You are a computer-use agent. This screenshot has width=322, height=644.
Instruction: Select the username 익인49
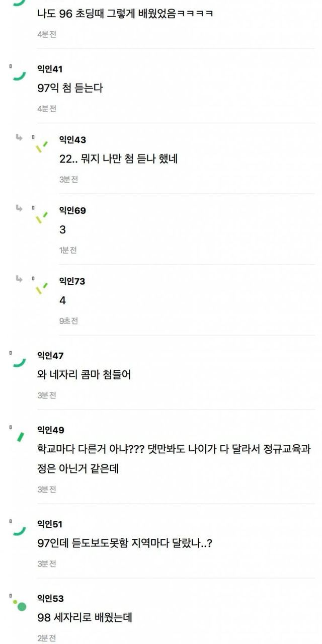[x=50, y=430]
